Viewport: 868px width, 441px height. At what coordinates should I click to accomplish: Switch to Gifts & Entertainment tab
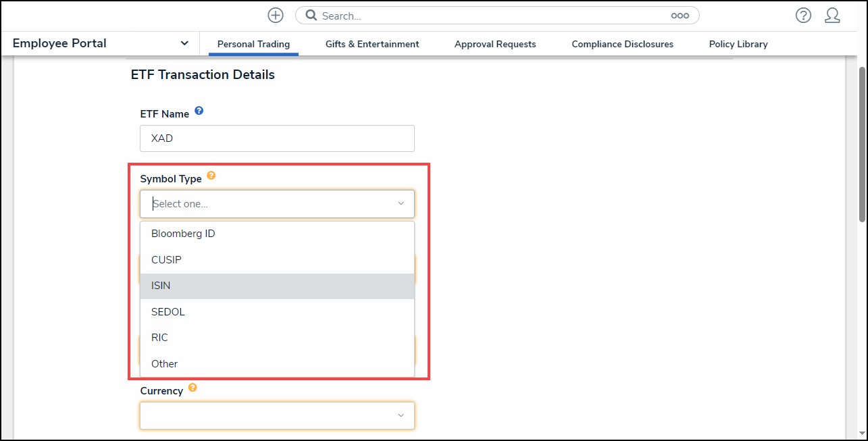[372, 44]
